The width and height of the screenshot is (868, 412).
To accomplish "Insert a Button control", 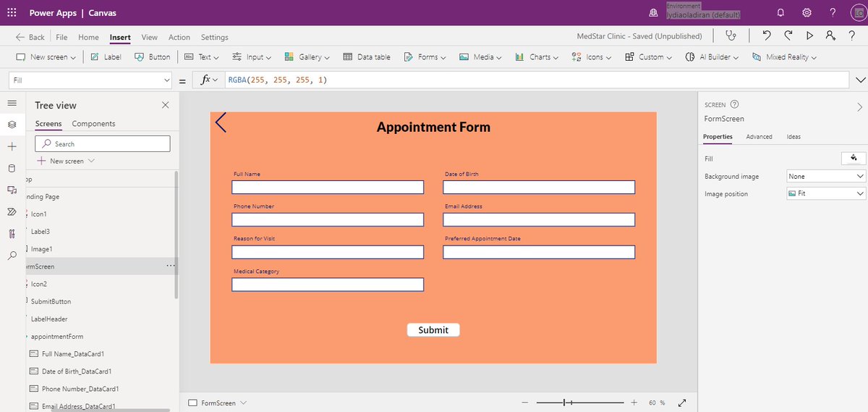I will click(x=153, y=57).
